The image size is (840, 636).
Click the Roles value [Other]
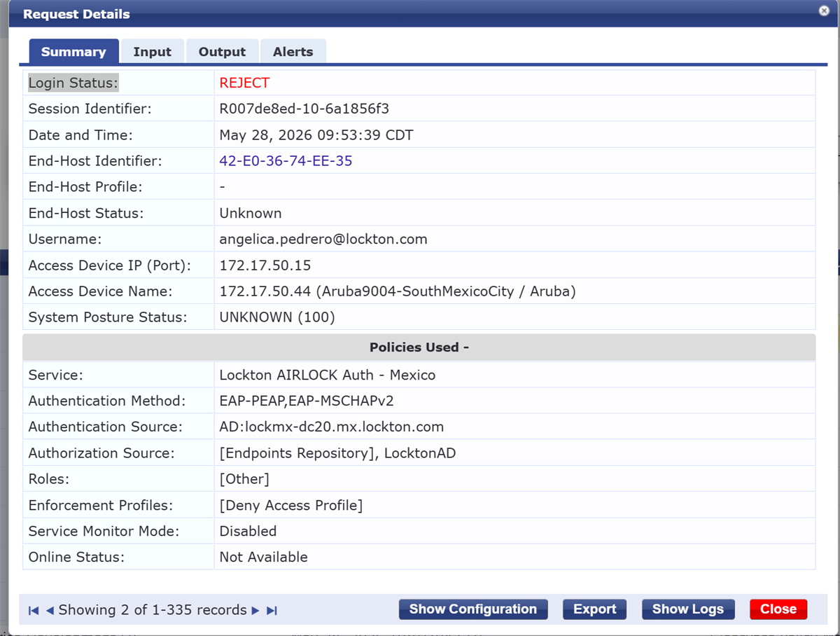(x=244, y=479)
